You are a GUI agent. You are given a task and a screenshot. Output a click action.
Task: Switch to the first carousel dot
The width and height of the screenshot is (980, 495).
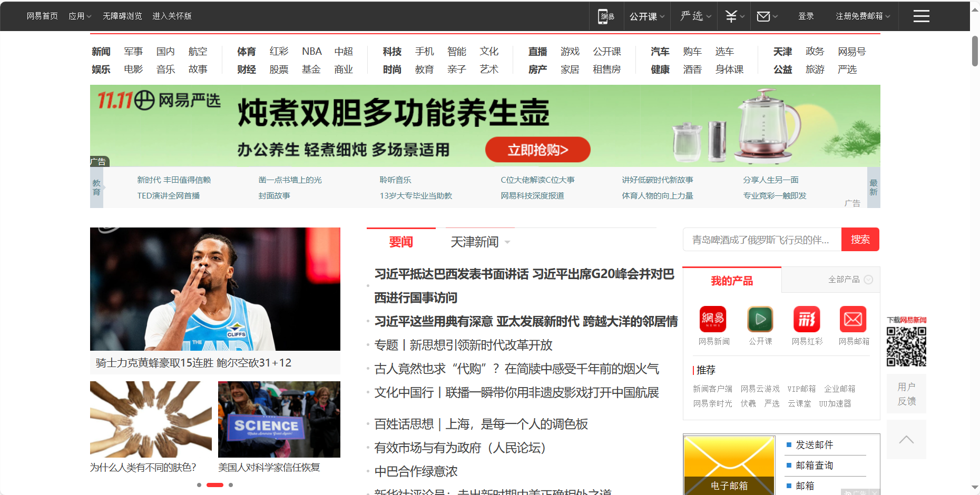199,485
